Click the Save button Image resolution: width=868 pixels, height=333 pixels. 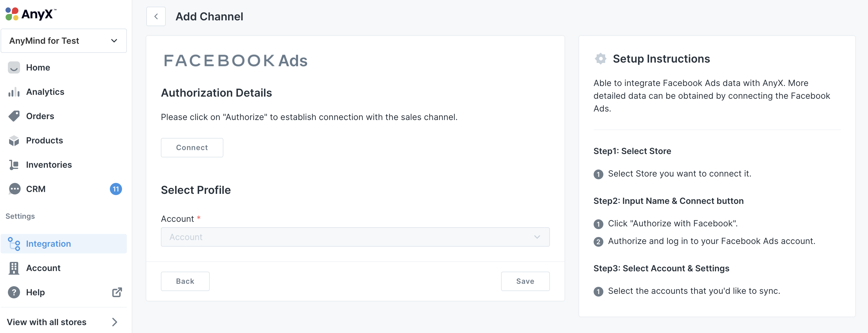[x=525, y=281]
